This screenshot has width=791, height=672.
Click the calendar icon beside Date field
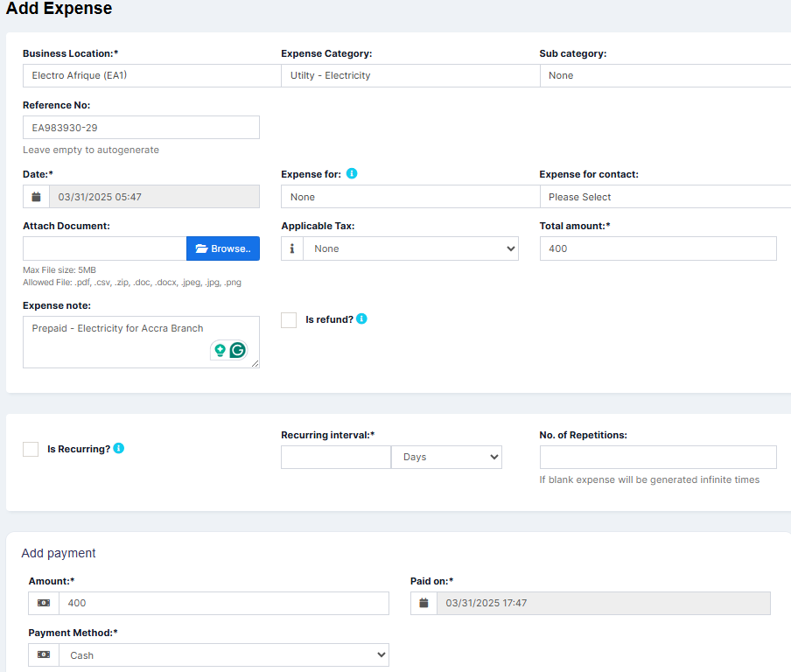pos(37,197)
